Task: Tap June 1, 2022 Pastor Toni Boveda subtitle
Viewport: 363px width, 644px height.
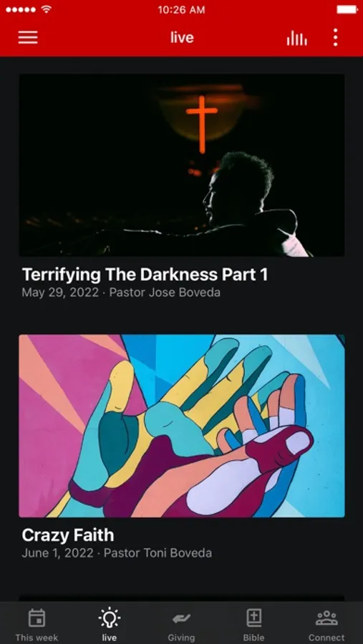Action: point(117,553)
